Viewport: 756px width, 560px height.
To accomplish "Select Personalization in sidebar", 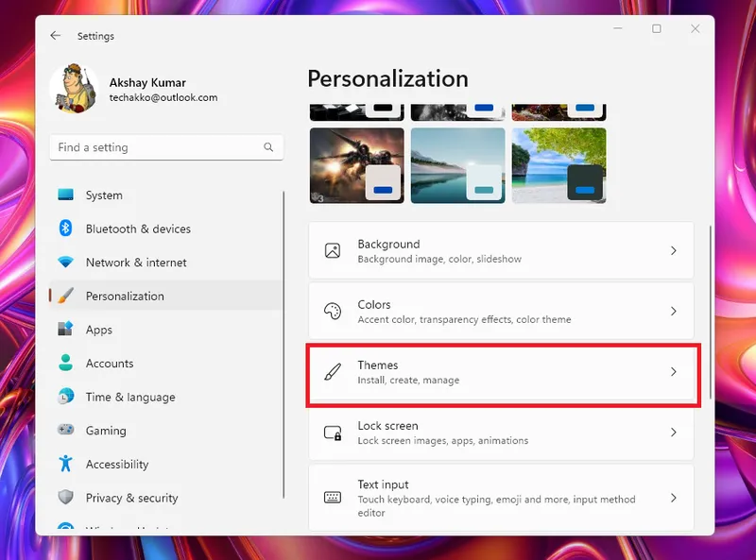I will tap(166, 296).
